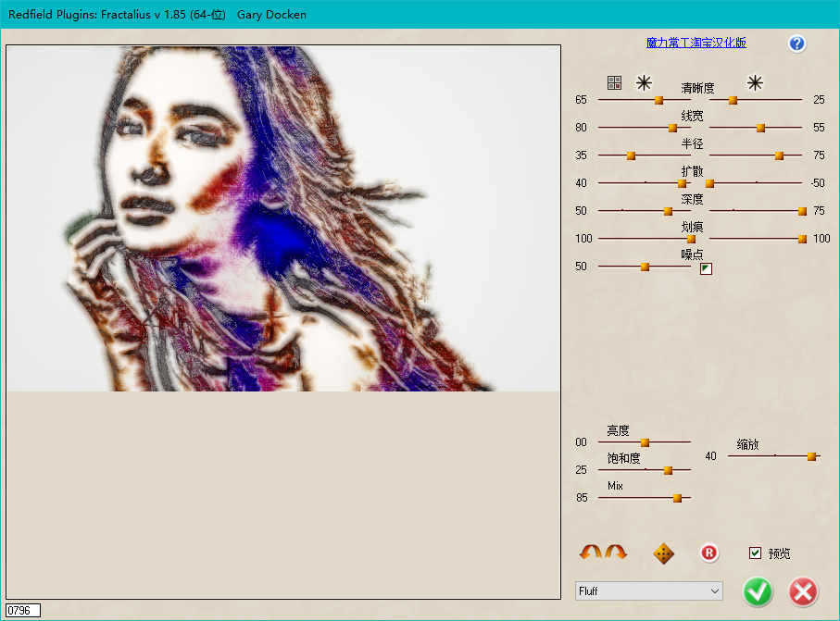This screenshot has width=840, height=621.
Task: Toggle the small square next to 噪点
Action: tap(706, 268)
